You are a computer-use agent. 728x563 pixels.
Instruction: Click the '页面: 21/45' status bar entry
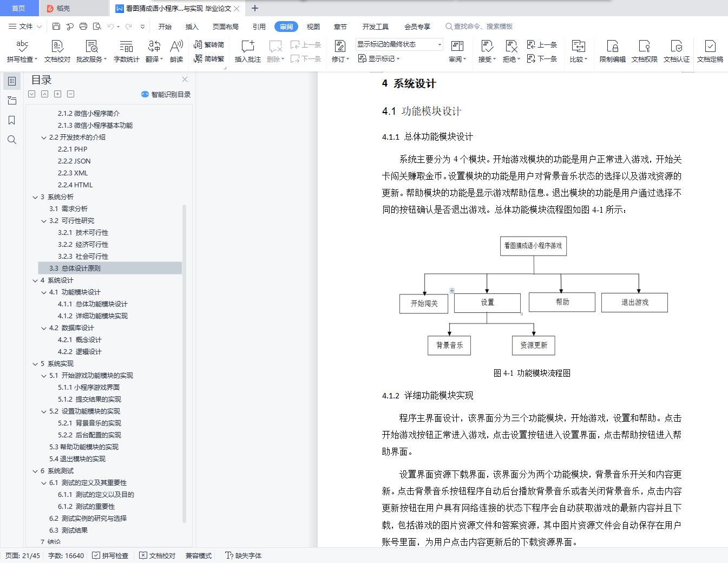[23, 555]
